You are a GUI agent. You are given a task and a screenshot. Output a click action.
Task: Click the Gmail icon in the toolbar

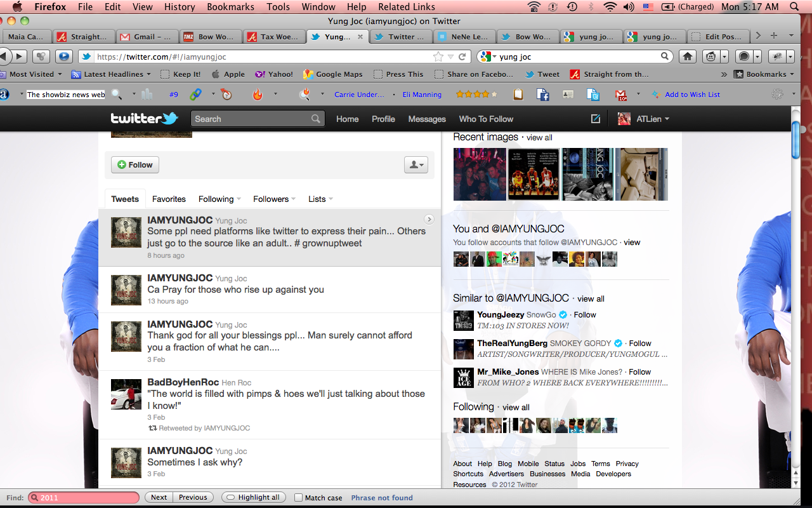(x=620, y=95)
